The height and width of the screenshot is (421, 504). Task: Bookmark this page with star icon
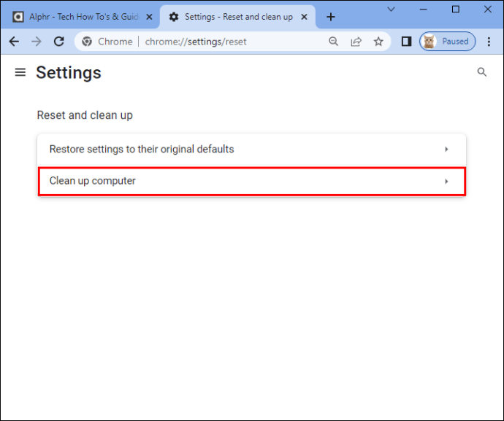[378, 42]
